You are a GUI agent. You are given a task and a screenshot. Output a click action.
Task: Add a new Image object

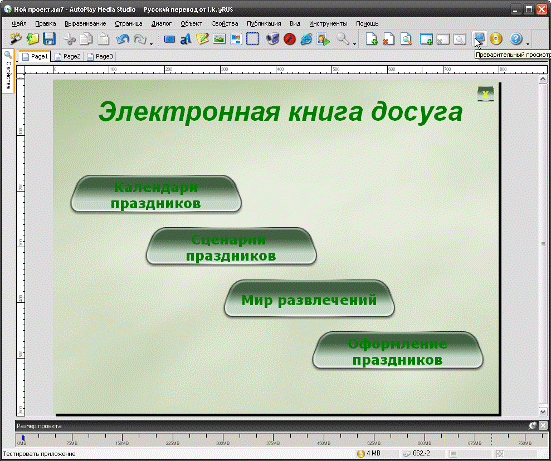[219, 39]
